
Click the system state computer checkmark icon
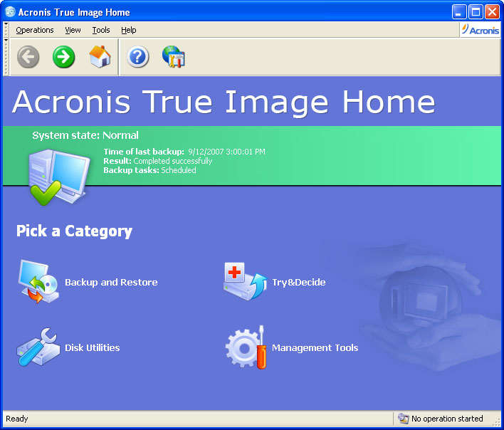[59, 177]
